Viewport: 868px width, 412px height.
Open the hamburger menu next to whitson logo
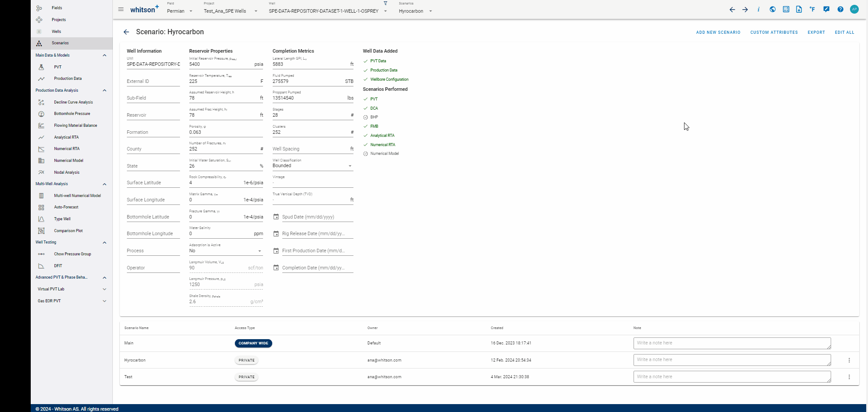[x=121, y=9]
